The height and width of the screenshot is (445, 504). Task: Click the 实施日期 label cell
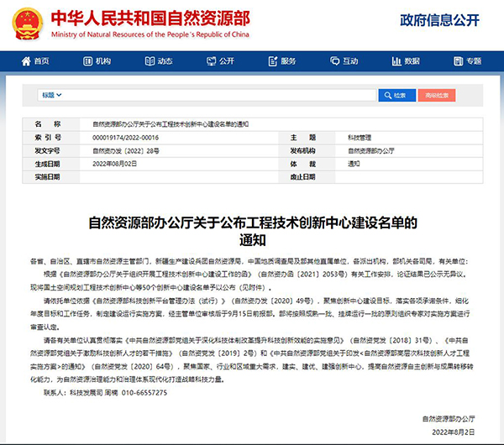(x=50, y=177)
